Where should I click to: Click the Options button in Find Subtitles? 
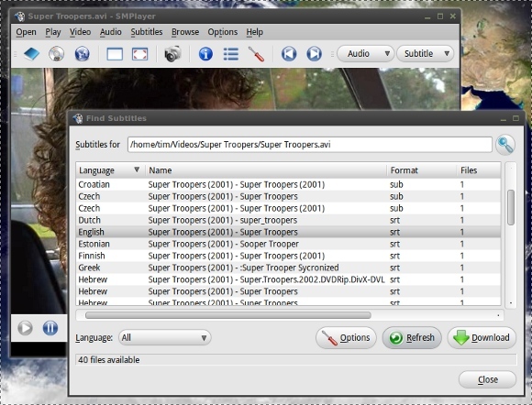pyautogui.click(x=346, y=337)
